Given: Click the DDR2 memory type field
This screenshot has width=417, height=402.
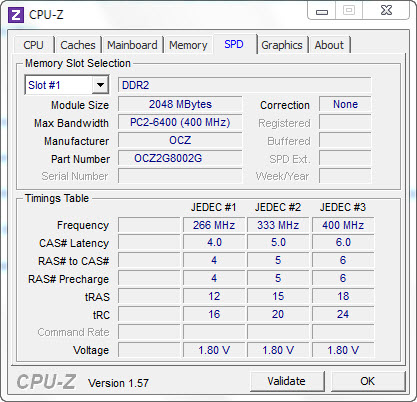Looking at the screenshot, I should click(245, 85).
